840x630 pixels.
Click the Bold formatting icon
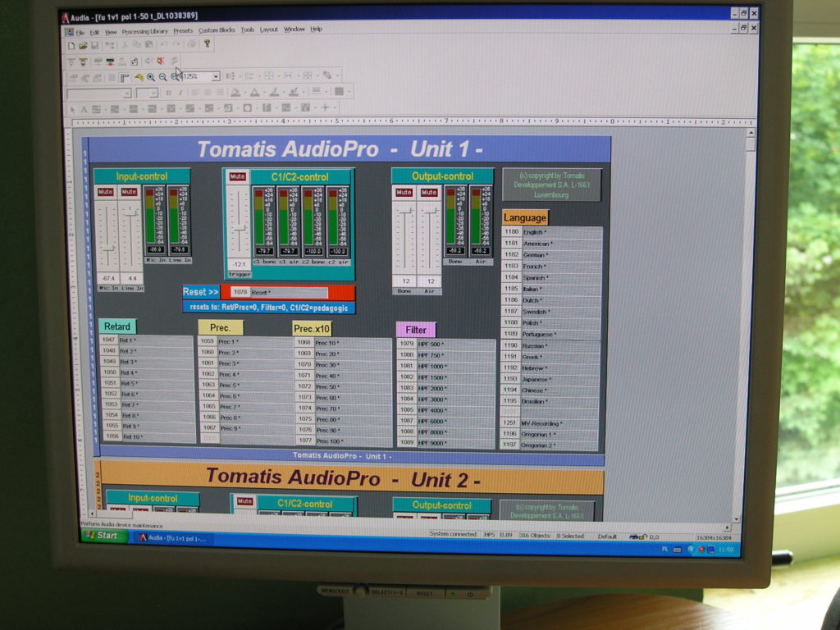pos(168,94)
